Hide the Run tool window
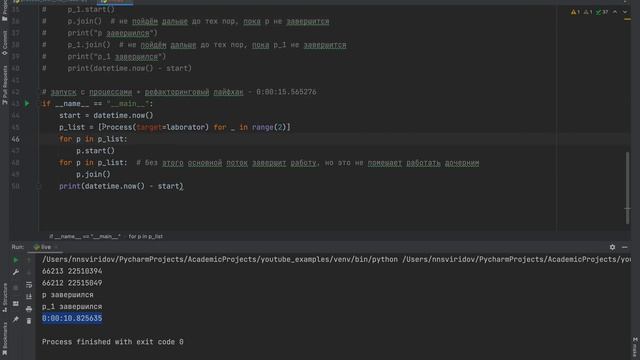Viewport: 640px width, 360px height. coord(624,247)
